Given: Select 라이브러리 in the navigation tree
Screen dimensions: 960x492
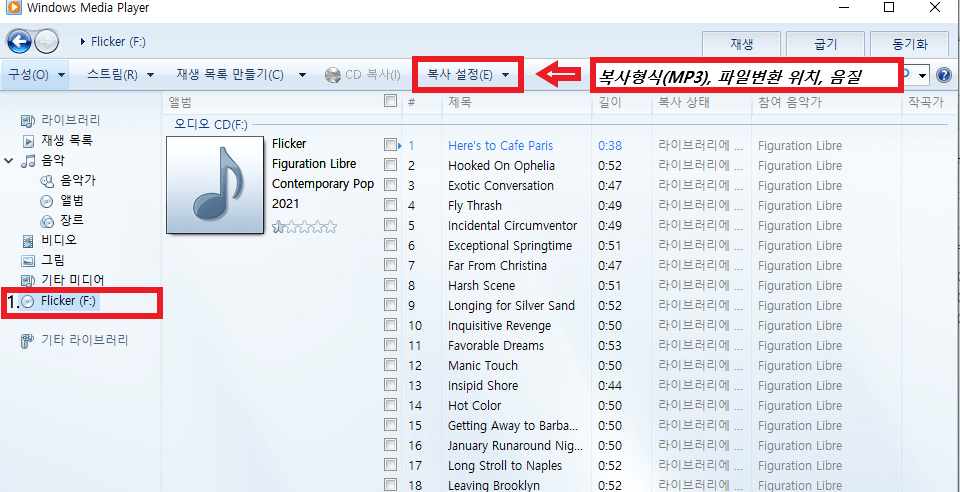Looking at the screenshot, I should click(x=71, y=120).
